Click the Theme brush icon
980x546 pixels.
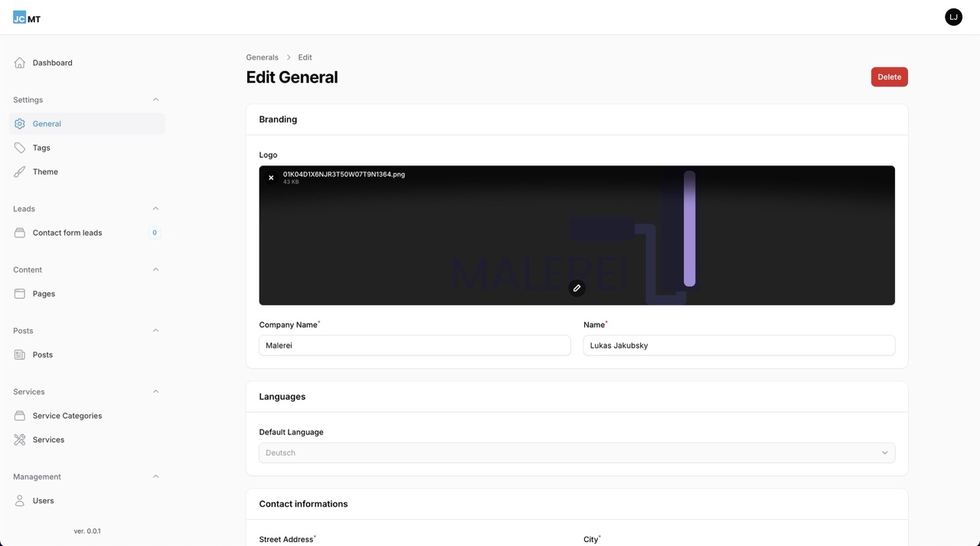point(19,171)
